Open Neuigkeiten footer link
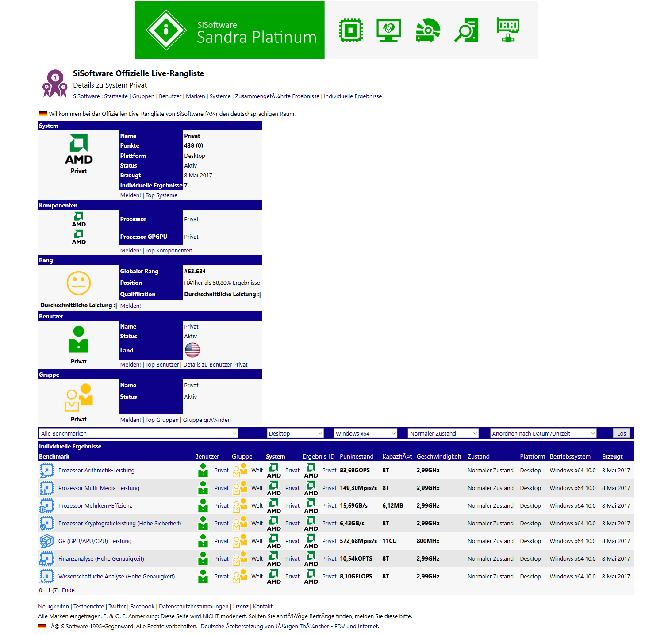Viewport: 672px width, 635px height. tap(54, 606)
